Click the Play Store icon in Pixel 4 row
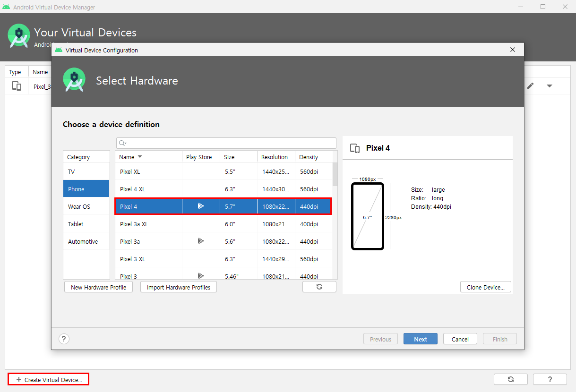 click(x=201, y=206)
